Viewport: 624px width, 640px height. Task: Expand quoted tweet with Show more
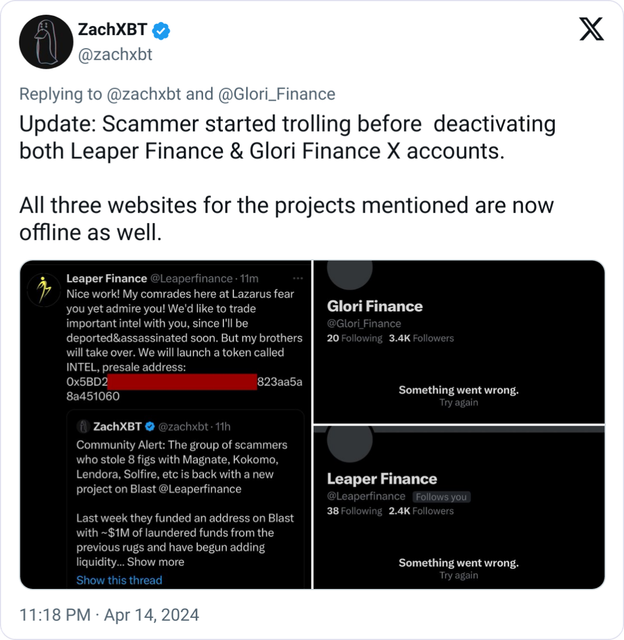point(155,562)
